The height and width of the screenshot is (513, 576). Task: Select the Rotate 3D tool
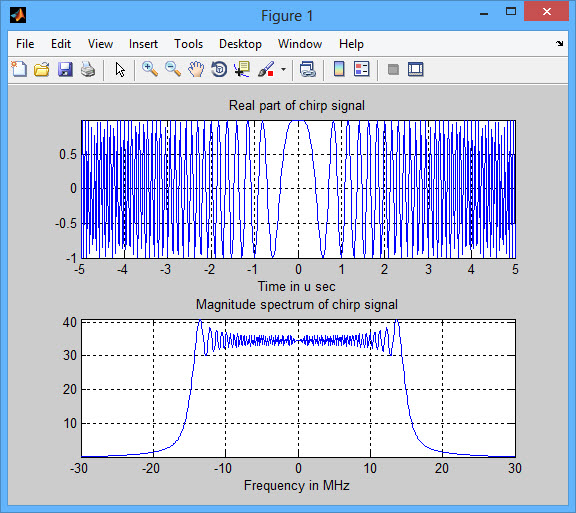(219, 69)
